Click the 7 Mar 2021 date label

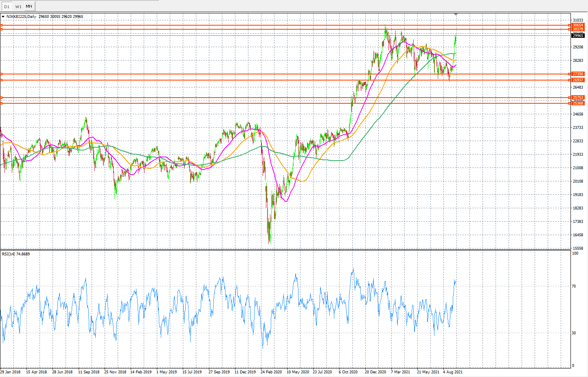401,372
